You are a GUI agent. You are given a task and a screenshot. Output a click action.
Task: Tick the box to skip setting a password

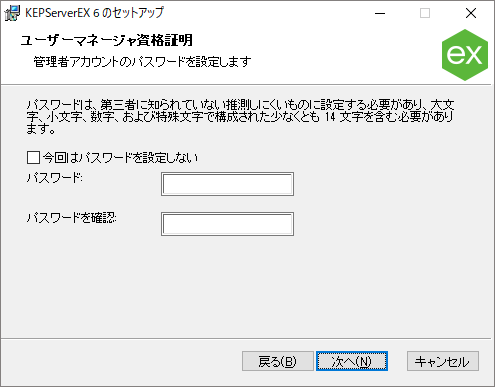[x=33, y=158]
